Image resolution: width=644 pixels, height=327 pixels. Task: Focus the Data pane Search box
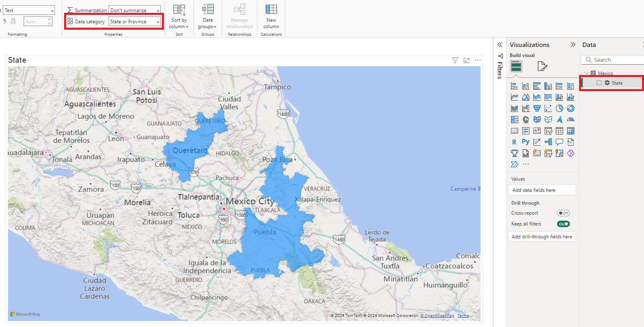coord(612,60)
